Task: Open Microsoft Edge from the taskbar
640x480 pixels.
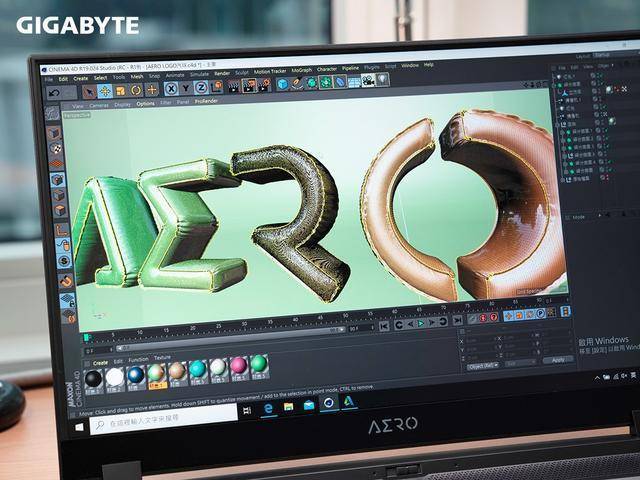Action: pyautogui.click(x=268, y=408)
